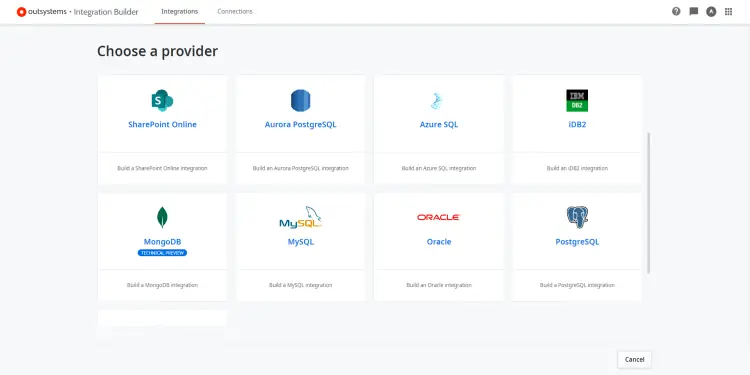Click 'Build an Oracle integration' text
This screenshot has width=750, height=375.
[x=439, y=285]
